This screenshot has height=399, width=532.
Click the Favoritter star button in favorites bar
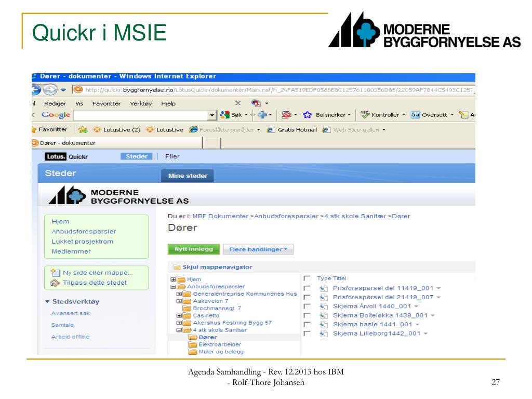[x=49, y=129]
